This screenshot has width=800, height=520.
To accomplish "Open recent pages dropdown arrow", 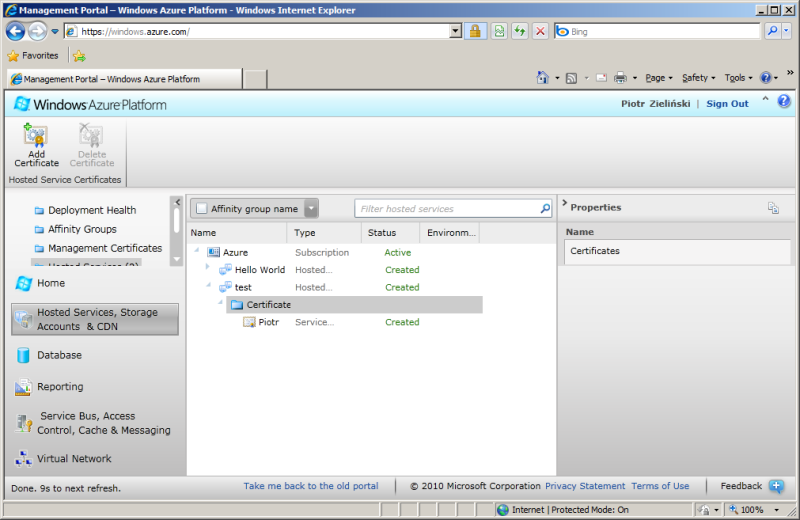I will tap(55, 32).
